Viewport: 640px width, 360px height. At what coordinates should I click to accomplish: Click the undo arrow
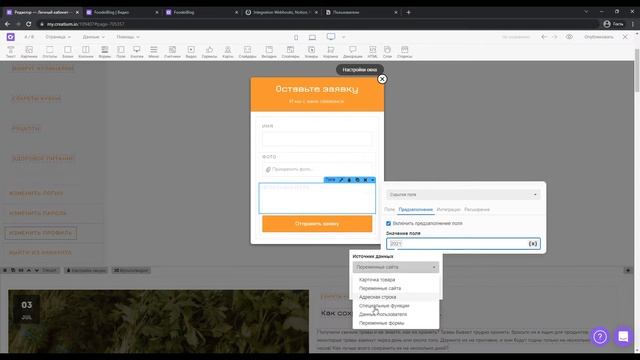pos(544,37)
